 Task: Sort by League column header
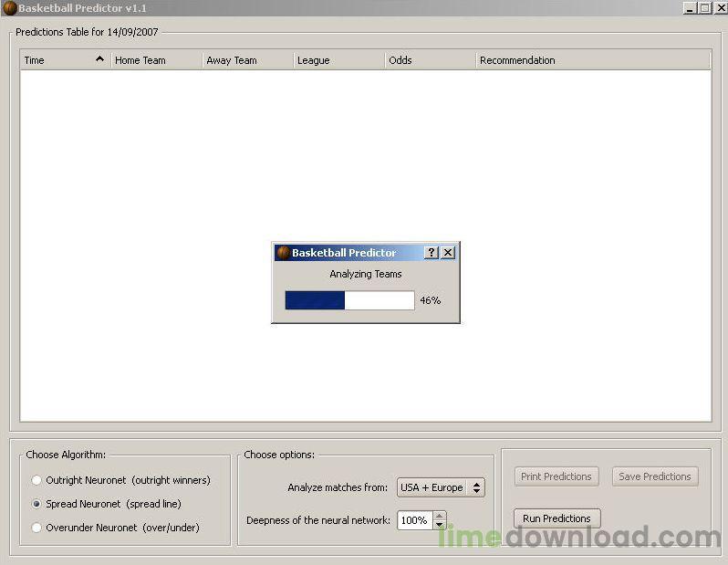[x=339, y=60]
